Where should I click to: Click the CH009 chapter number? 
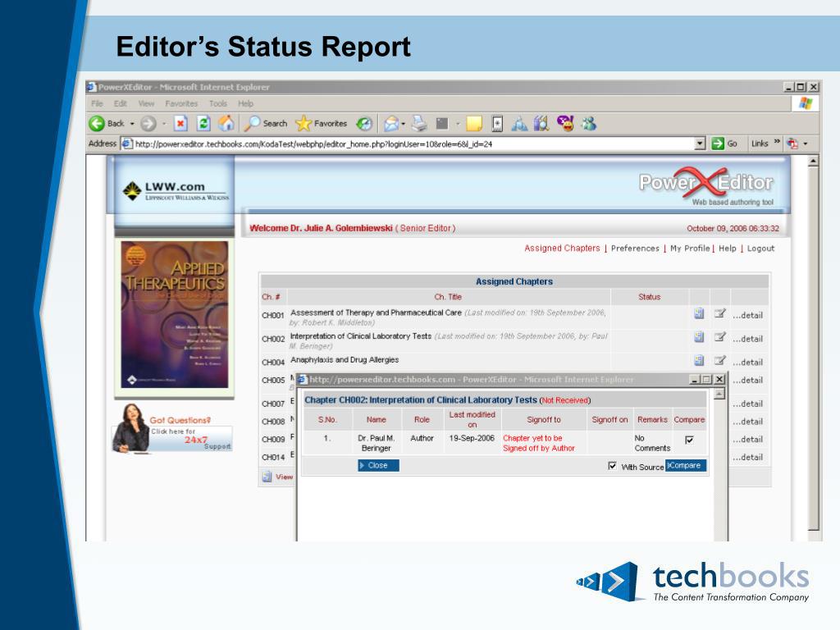[x=273, y=440]
